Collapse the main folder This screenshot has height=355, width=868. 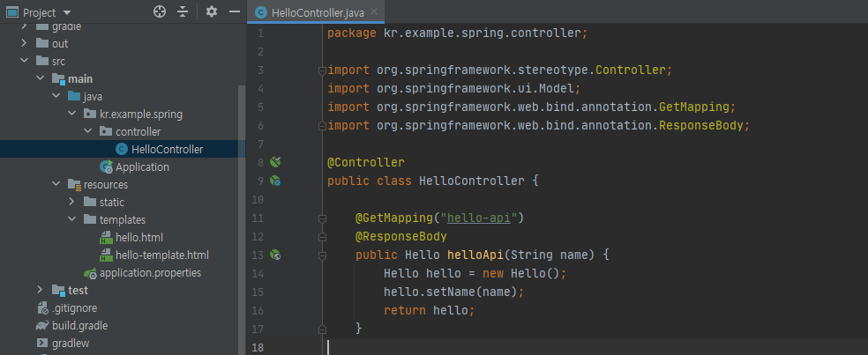[40, 78]
